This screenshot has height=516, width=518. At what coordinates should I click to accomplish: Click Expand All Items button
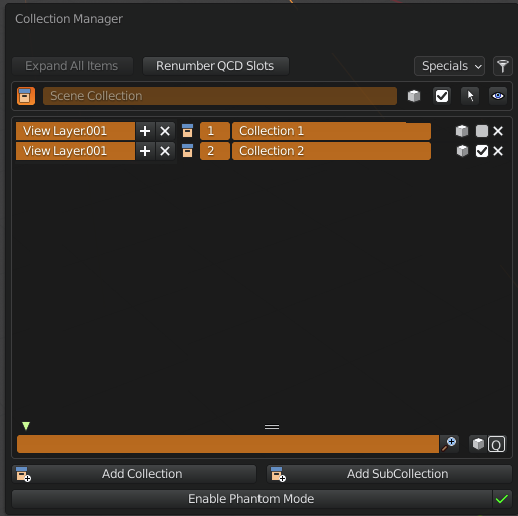[72, 66]
